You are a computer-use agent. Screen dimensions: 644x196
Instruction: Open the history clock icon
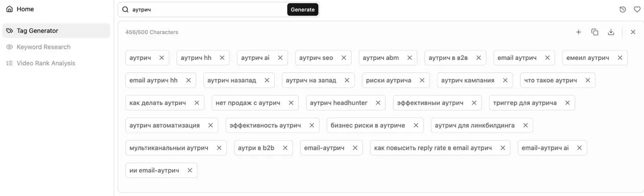pyautogui.click(x=623, y=10)
